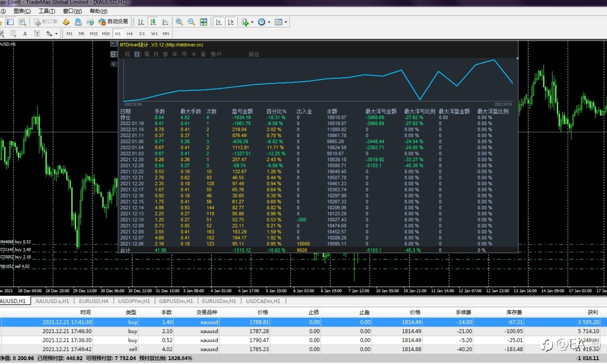
Task: Open the indicators list dropdown arrow
Action: coord(252,22)
